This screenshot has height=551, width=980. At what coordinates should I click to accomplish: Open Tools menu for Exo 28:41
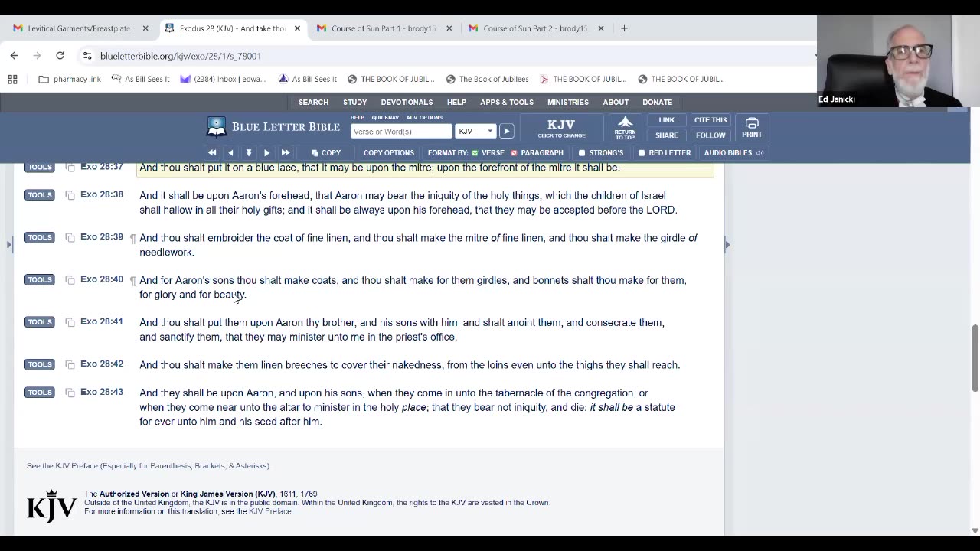(x=40, y=322)
